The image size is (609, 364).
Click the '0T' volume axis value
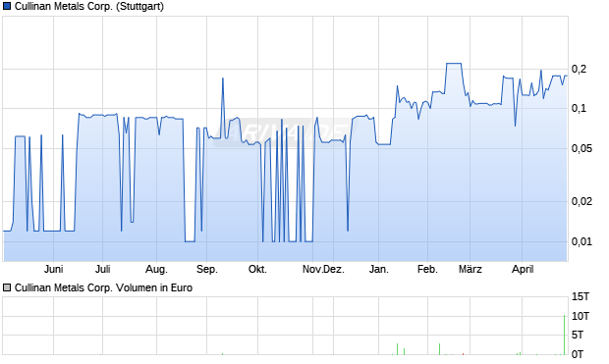coord(578,354)
